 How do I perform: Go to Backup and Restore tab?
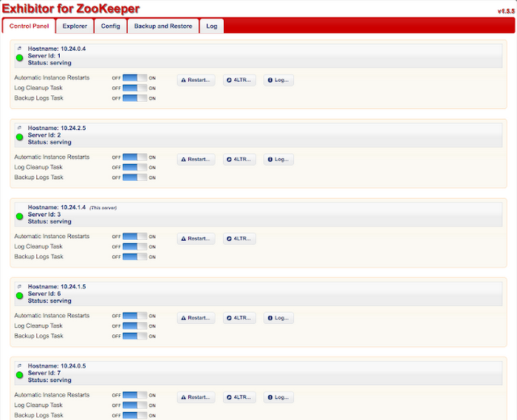click(163, 26)
